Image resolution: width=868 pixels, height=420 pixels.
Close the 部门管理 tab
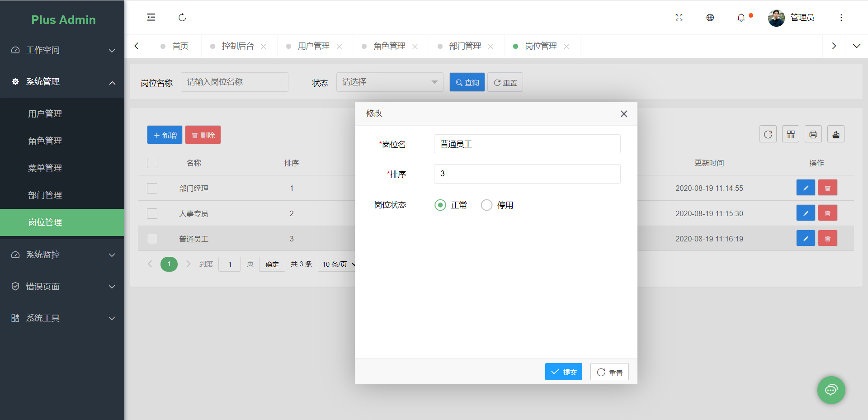coord(491,46)
